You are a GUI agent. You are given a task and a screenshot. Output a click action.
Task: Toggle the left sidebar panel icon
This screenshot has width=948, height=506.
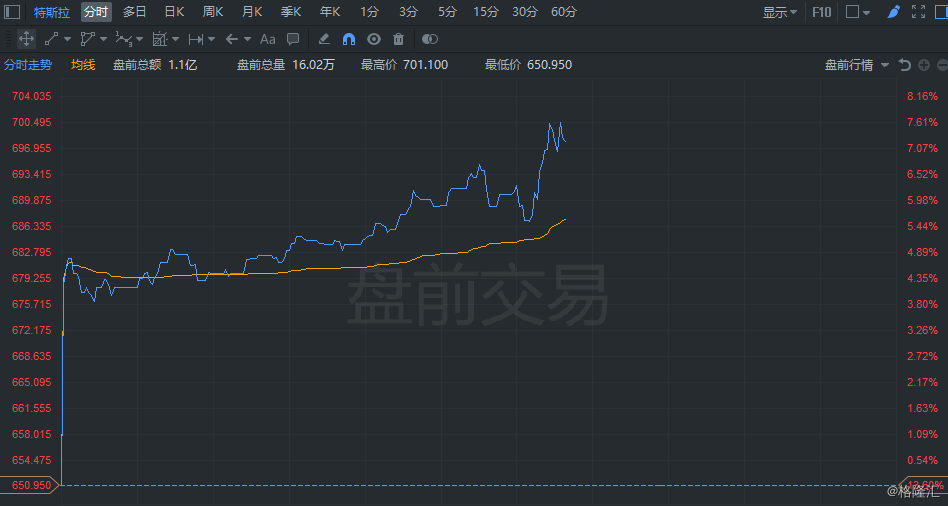(12, 11)
